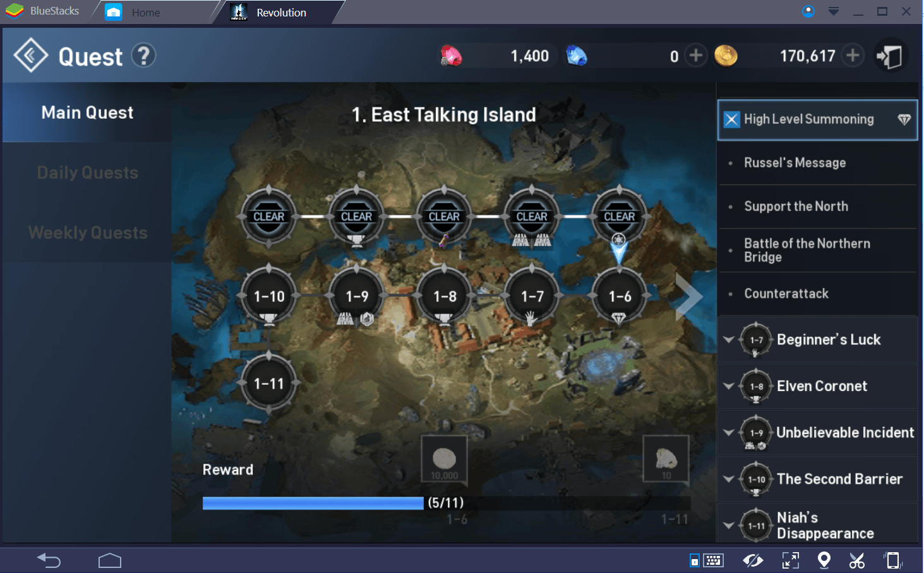Click the 1-9 badge beside Unbelievable Incident
Viewport: 924px width, 573px height.
click(756, 433)
